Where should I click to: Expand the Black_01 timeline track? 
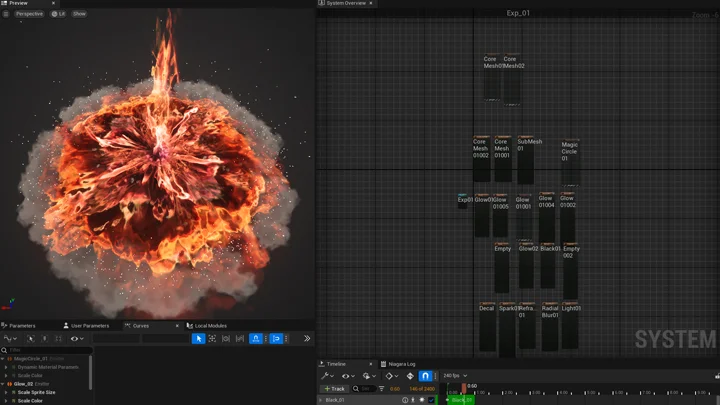point(321,400)
